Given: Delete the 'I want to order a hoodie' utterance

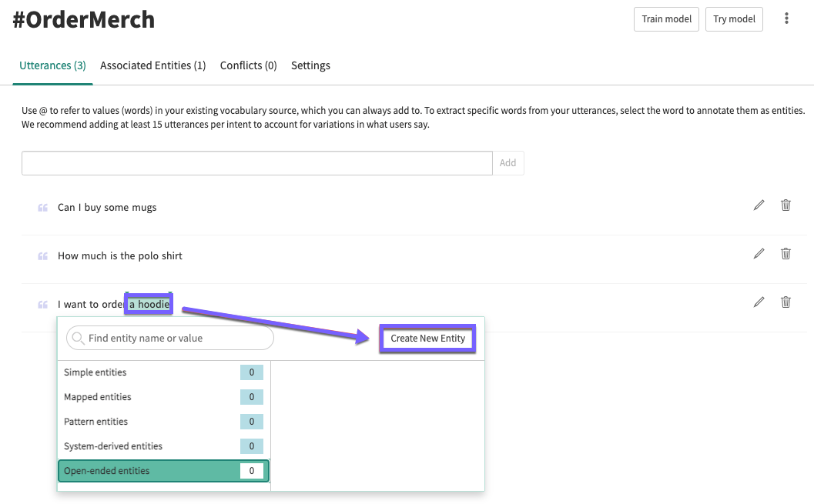Looking at the screenshot, I should pos(786,302).
